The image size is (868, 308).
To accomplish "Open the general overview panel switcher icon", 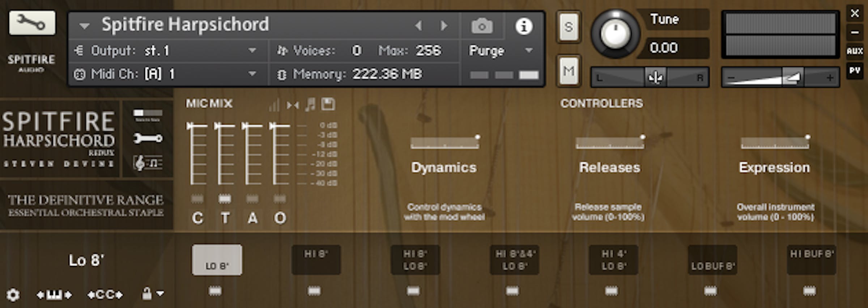I will click(x=148, y=115).
